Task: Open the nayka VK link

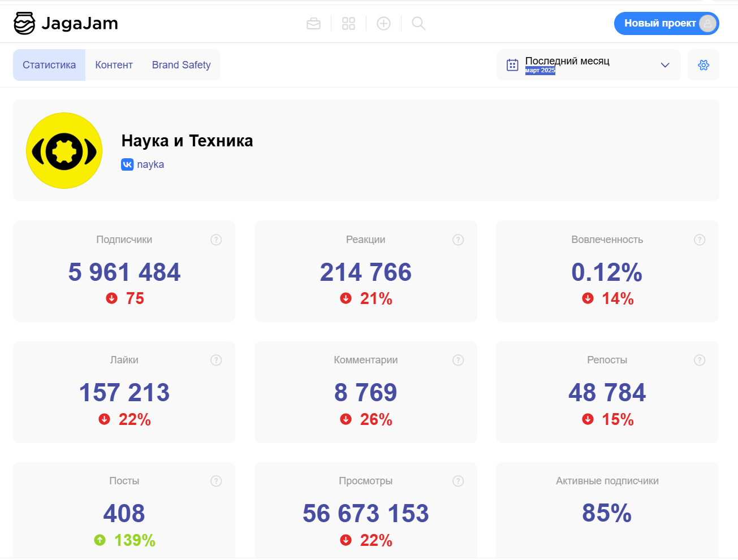Action: click(x=150, y=164)
